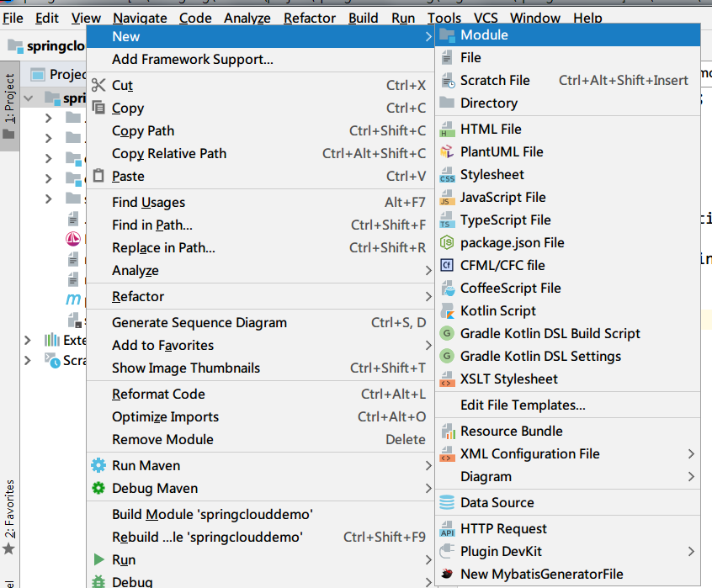This screenshot has height=588, width=712.
Task: Collapse the springclouddemo project node
Action: 29,98
